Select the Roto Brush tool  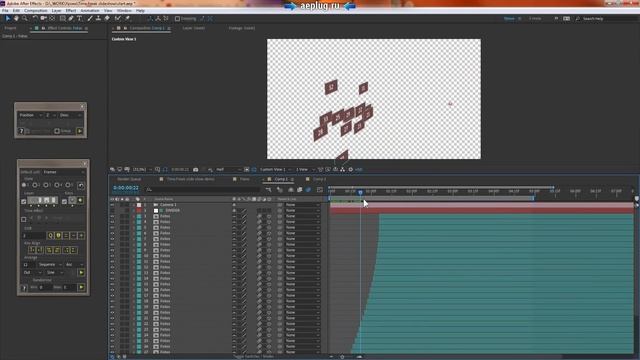coord(118,18)
